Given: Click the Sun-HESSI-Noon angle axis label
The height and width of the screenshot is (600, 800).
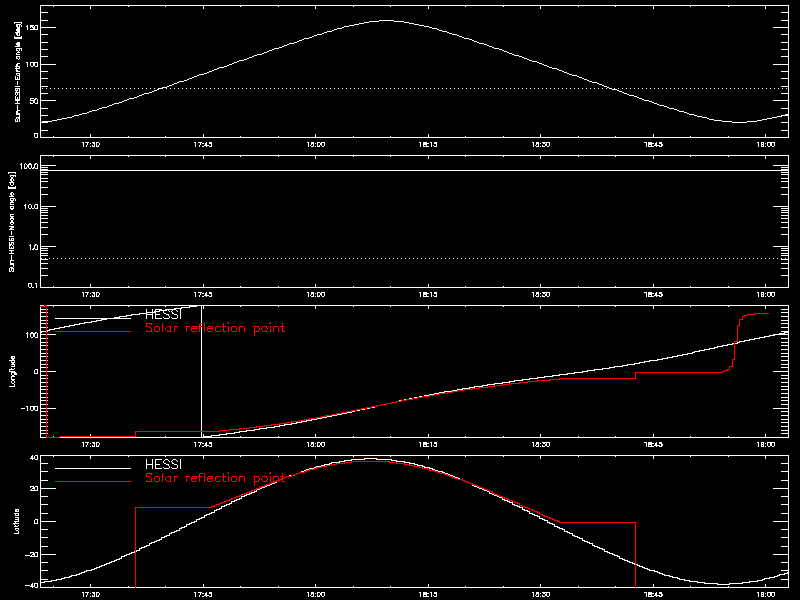Looking at the screenshot, I should pos(12,221).
